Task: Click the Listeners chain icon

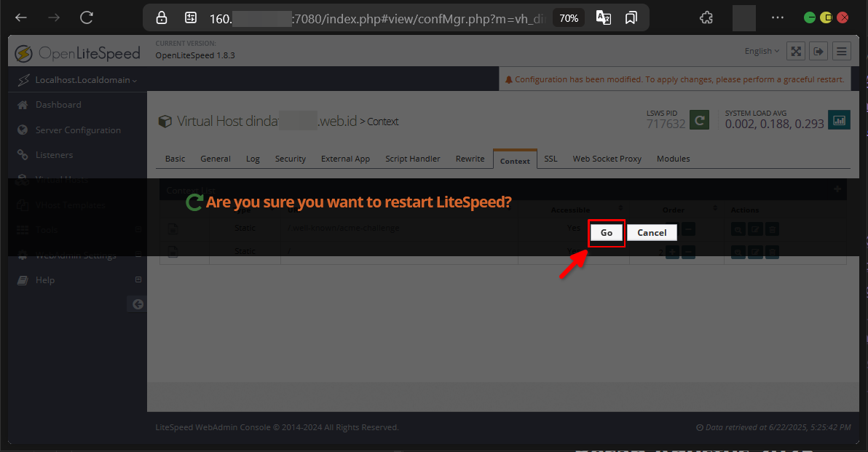Action: tap(23, 155)
